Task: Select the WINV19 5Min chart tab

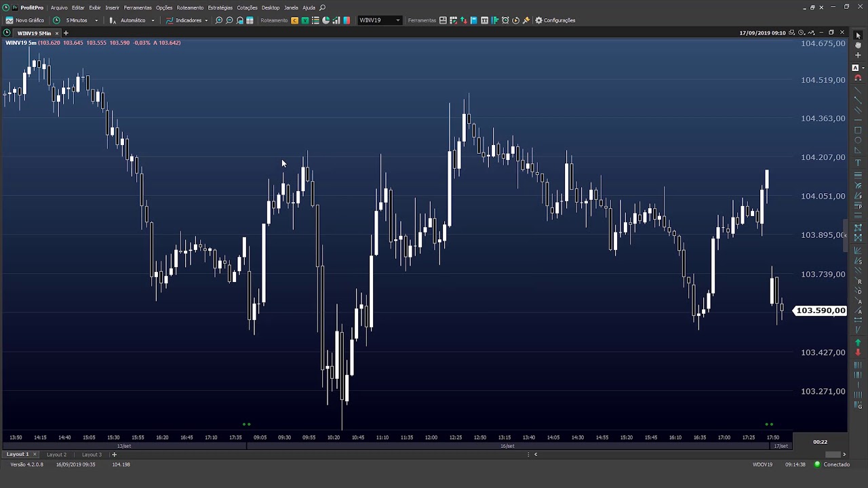Action: (x=34, y=33)
